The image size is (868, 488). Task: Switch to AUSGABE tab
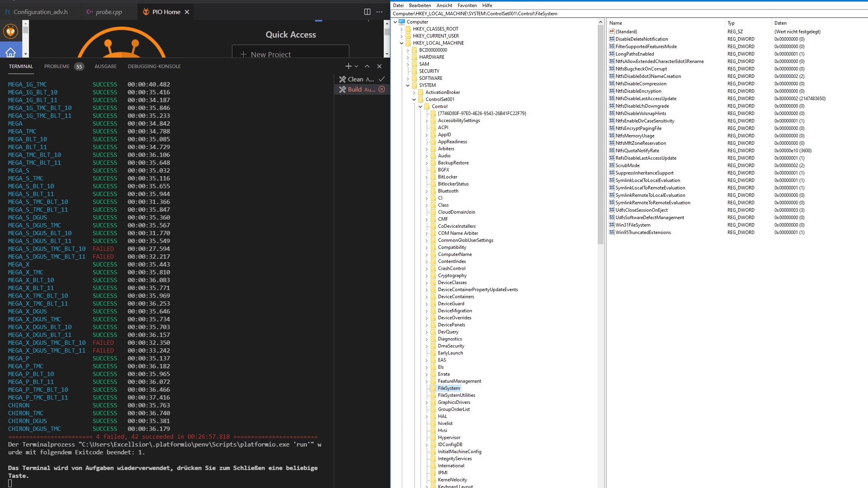[106, 66]
